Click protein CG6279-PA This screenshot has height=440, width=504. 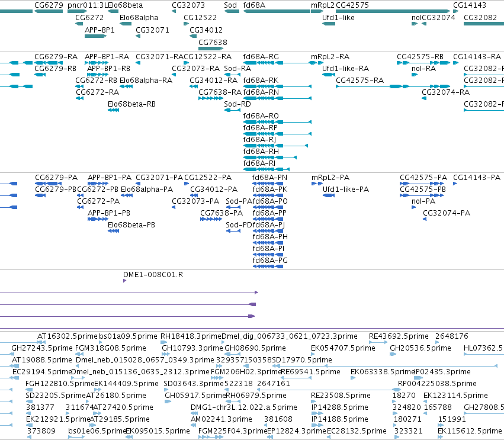pos(56,178)
